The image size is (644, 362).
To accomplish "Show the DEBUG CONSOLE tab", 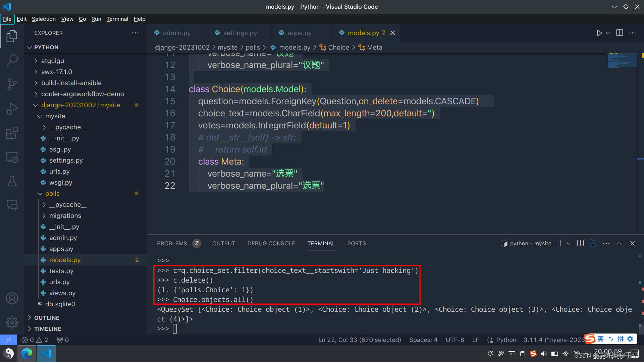I will point(271,243).
